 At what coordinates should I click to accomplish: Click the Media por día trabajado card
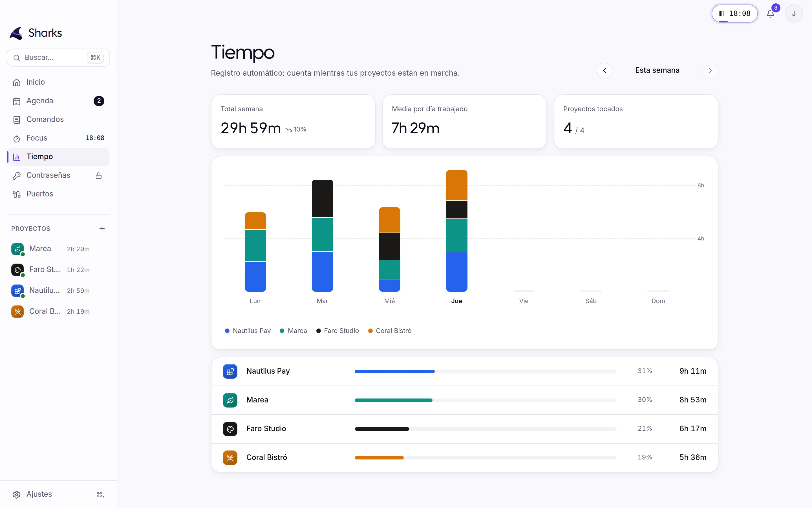pyautogui.click(x=464, y=122)
